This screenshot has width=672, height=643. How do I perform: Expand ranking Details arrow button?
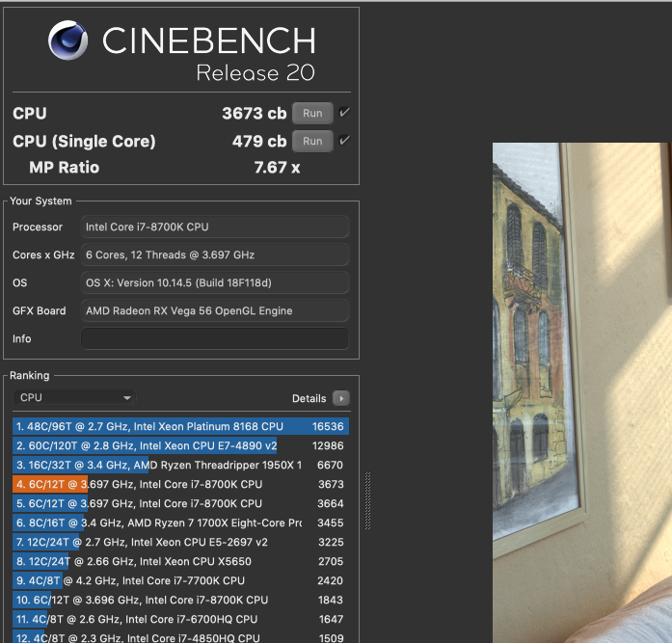click(x=341, y=398)
